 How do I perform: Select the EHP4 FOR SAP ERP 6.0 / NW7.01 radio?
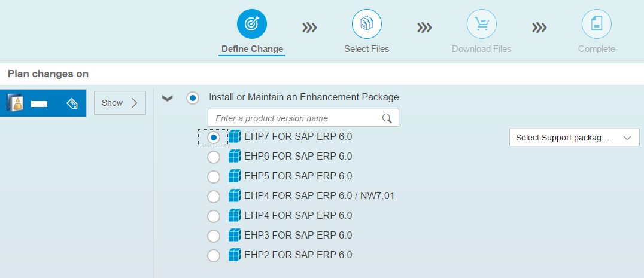[213, 197]
